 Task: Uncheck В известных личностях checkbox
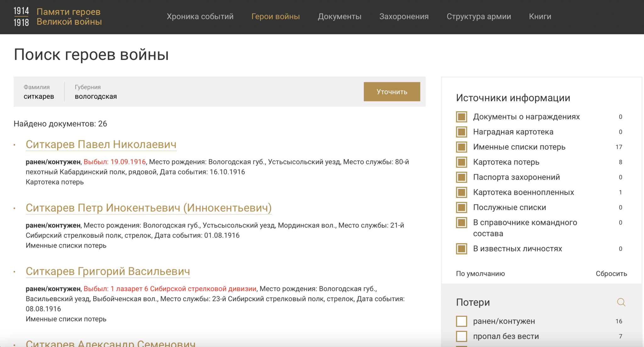[461, 249]
